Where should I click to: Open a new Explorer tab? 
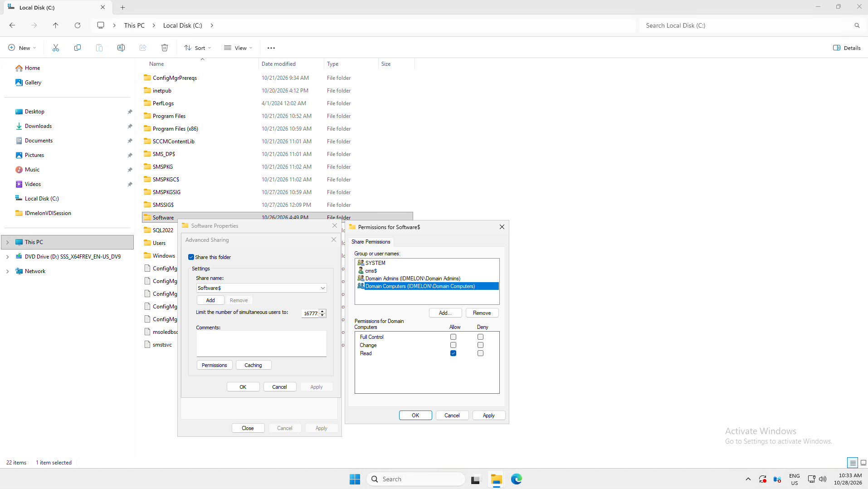122,7
